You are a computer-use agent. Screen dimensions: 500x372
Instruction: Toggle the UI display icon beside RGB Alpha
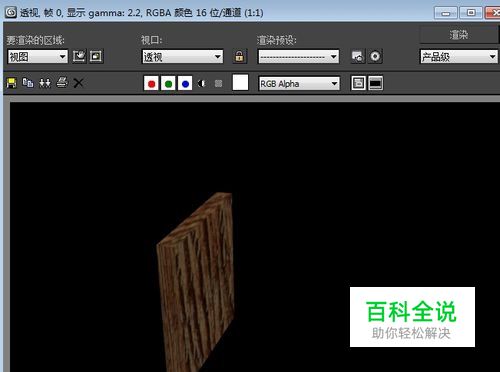point(375,83)
